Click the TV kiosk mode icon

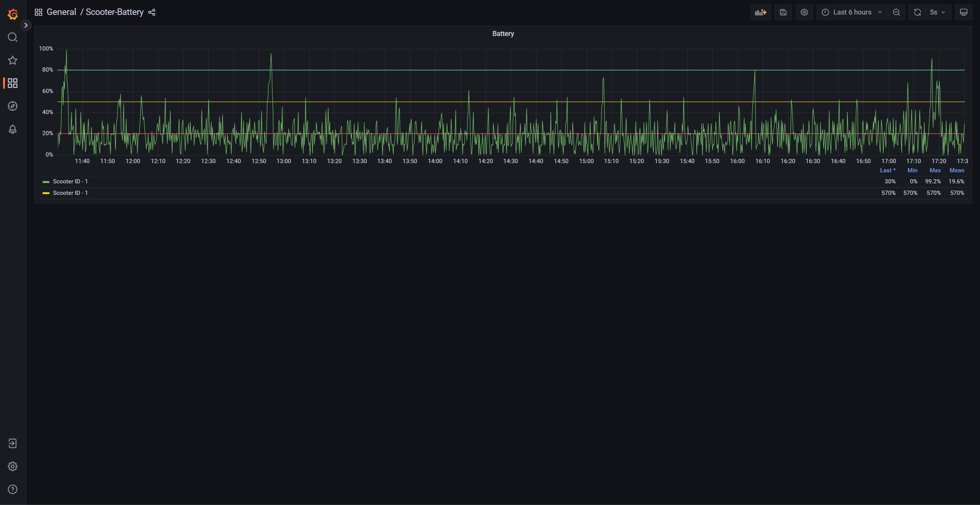pyautogui.click(x=964, y=12)
